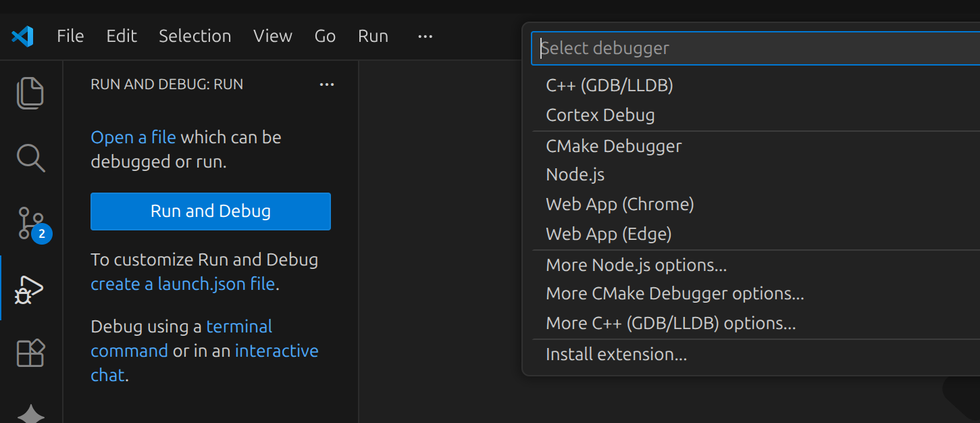Image resolution: width=980 pixels, height=423 pixels.
Task: Choose C++ (GDB/LLDB) debugger
Action: tap(756, 85)
